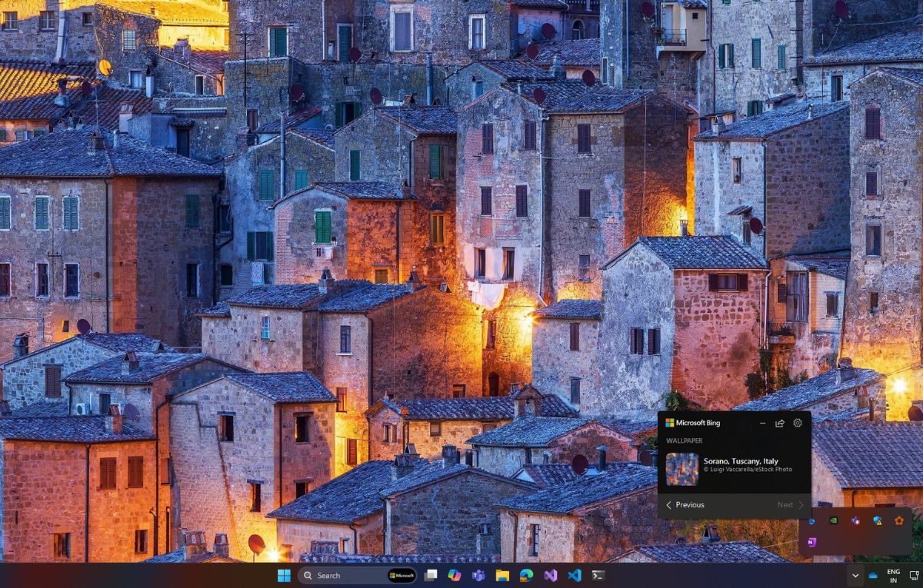Click the taskbar Search box
923x588 pixels.
(342, 575)
